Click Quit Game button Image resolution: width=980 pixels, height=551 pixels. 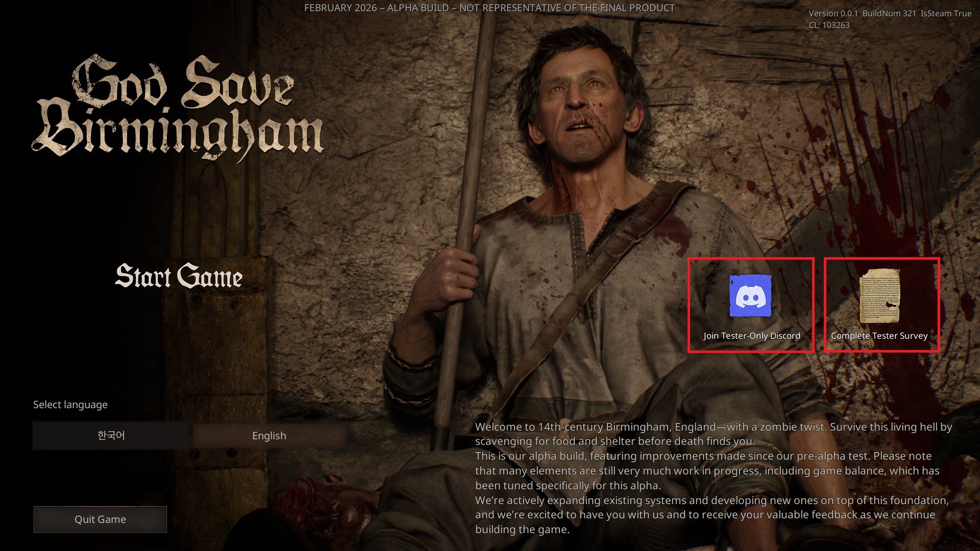(x=100, y=519)
